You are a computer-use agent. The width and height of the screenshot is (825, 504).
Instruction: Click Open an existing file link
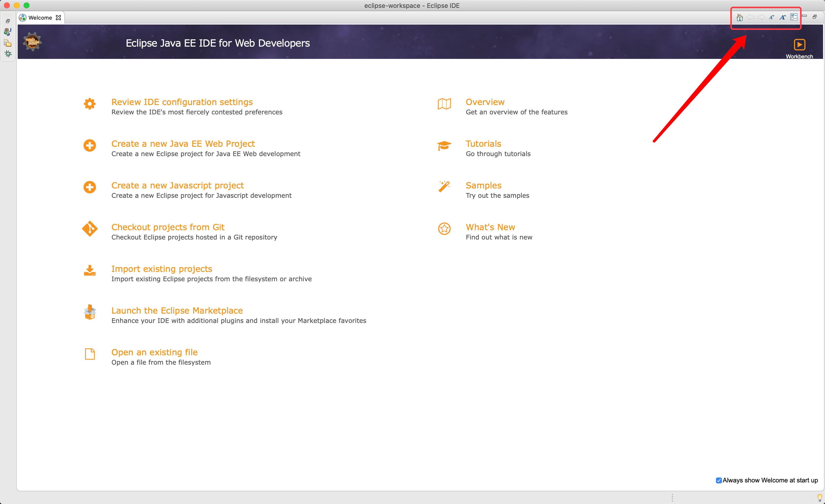[155, 352]
